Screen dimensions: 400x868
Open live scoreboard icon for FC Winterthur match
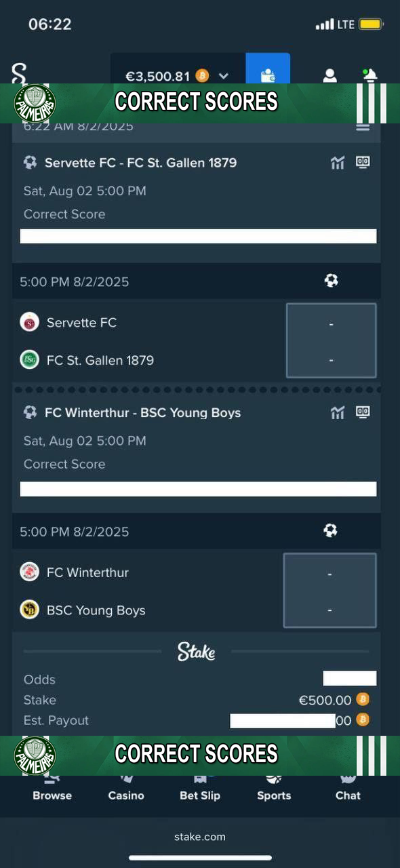(363, 412)
